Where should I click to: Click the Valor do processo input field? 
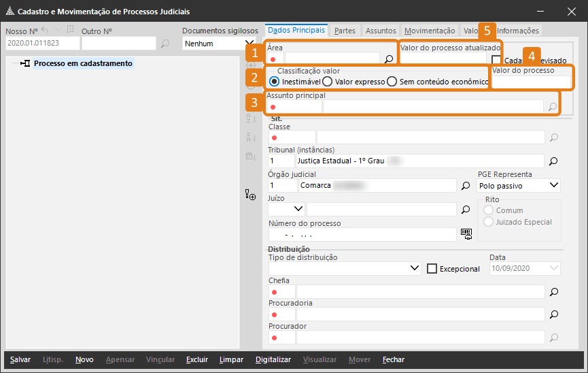(x=531, y=82)
